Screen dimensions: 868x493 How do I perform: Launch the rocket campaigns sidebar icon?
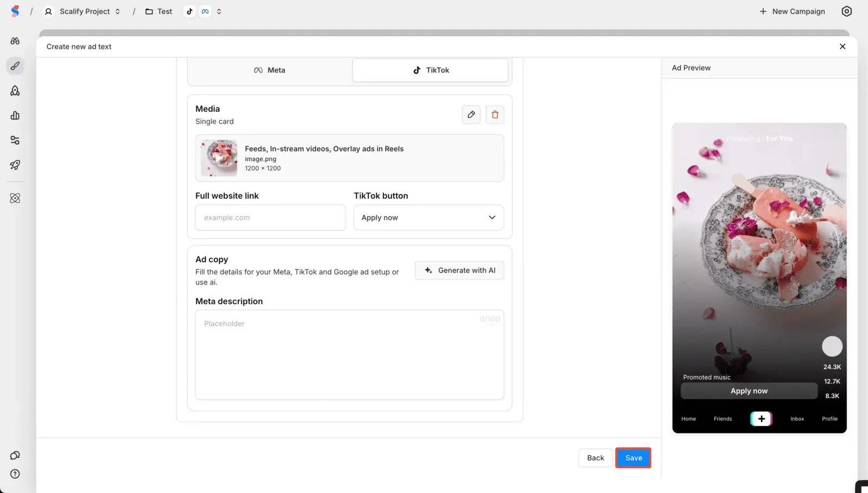[15, 165]
